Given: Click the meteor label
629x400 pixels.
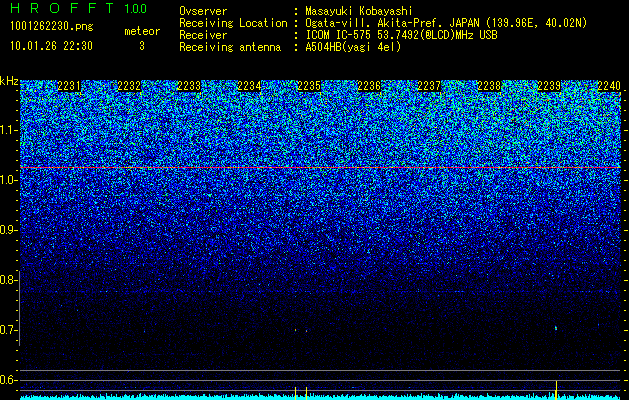Looking at the screenshot, I should pos(142,31).
